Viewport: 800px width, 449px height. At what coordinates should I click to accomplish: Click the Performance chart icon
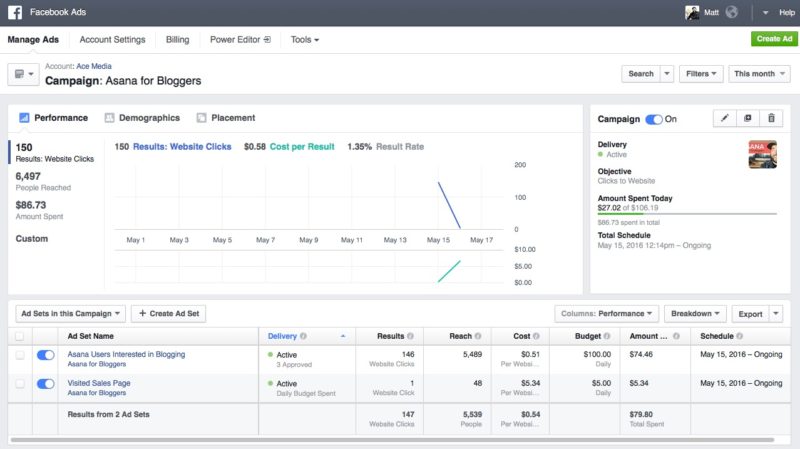[24, 118]
